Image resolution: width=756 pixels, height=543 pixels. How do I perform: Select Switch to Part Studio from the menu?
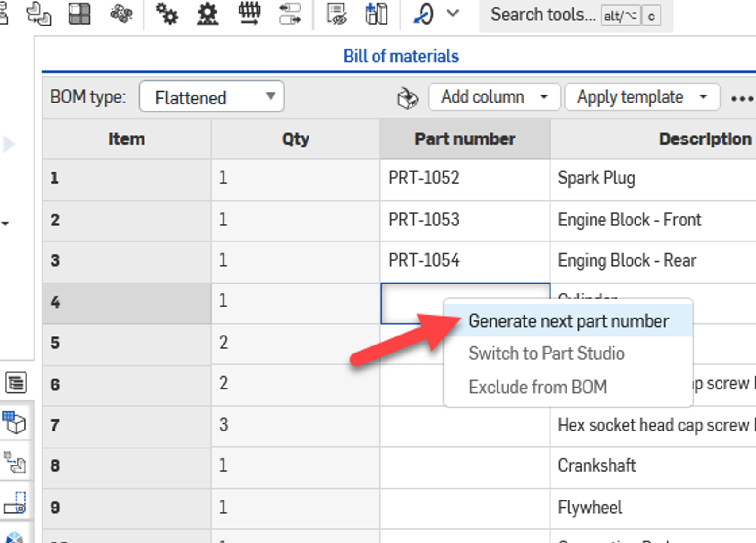coord(547,353)
